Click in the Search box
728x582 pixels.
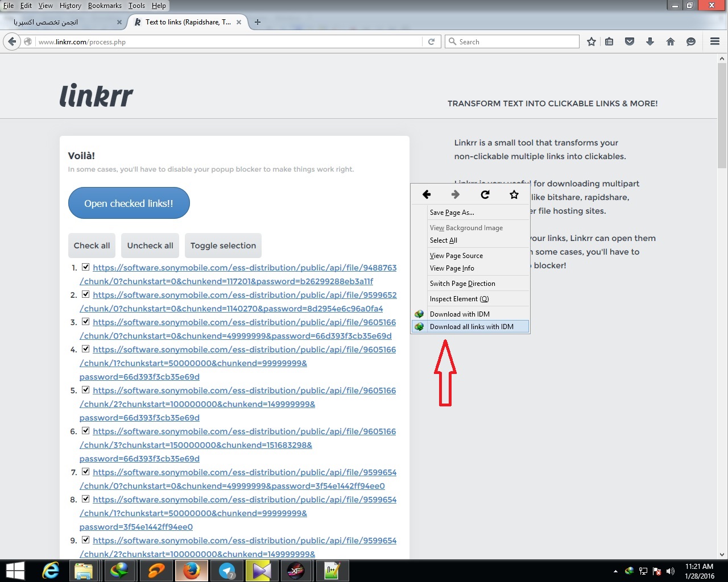(x=512, y=41)
